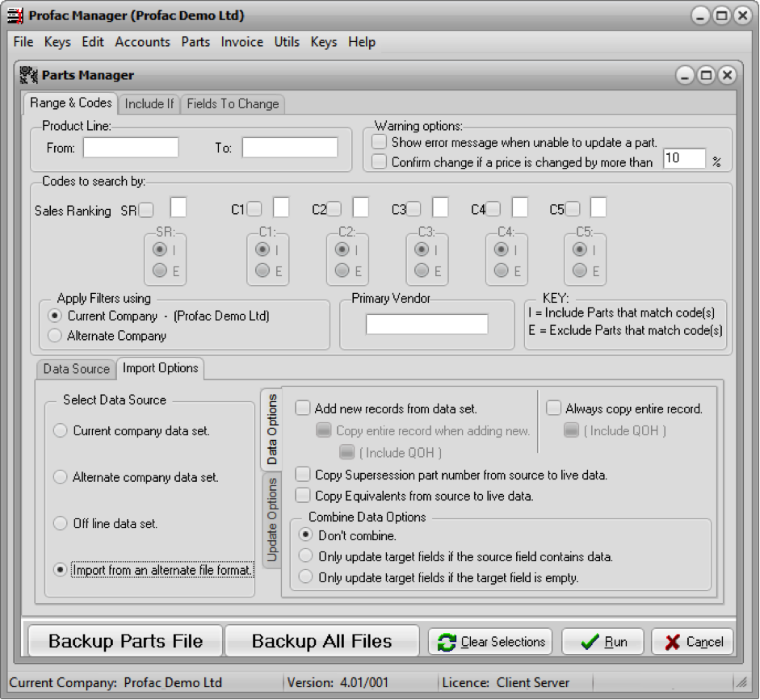Click the Version 4.01/001 status bar text
The image size is (760, 700).
(338, 683)
